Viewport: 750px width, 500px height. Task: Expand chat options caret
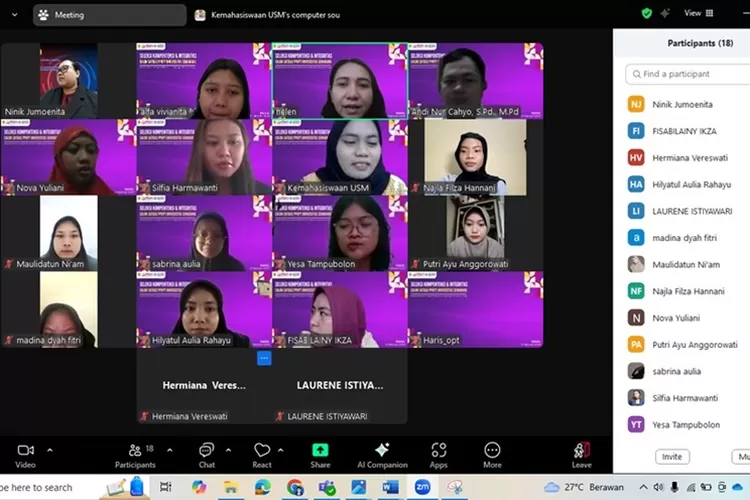(228, 450)
